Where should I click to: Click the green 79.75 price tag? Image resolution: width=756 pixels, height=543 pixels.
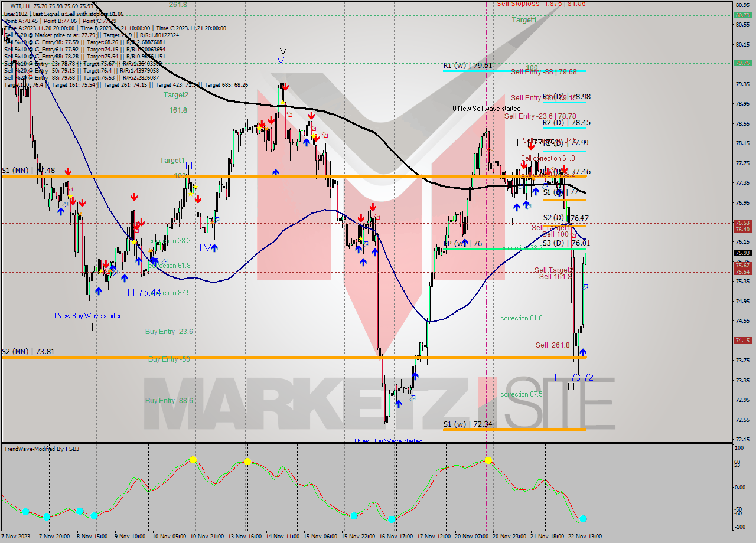[x=742, y=63]
